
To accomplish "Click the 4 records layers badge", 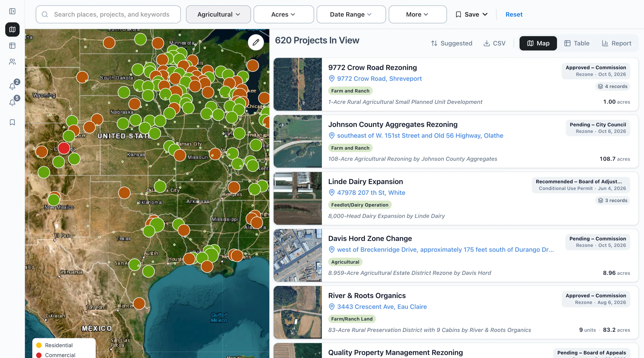I will (x=613, y=86).
